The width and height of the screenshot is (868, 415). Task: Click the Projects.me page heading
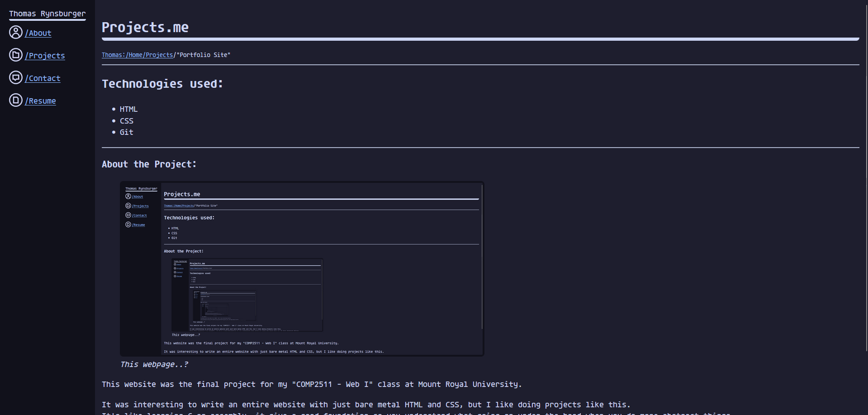point(145,27)
